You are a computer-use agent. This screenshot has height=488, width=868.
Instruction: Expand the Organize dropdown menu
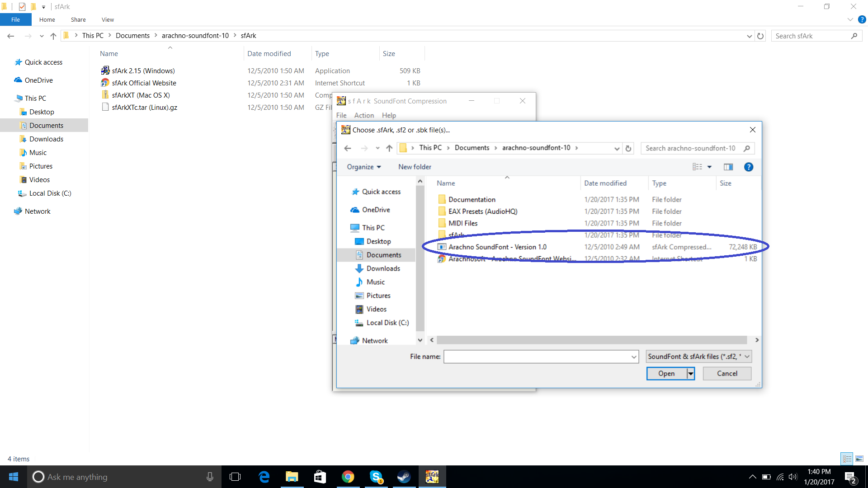[364, 167]
